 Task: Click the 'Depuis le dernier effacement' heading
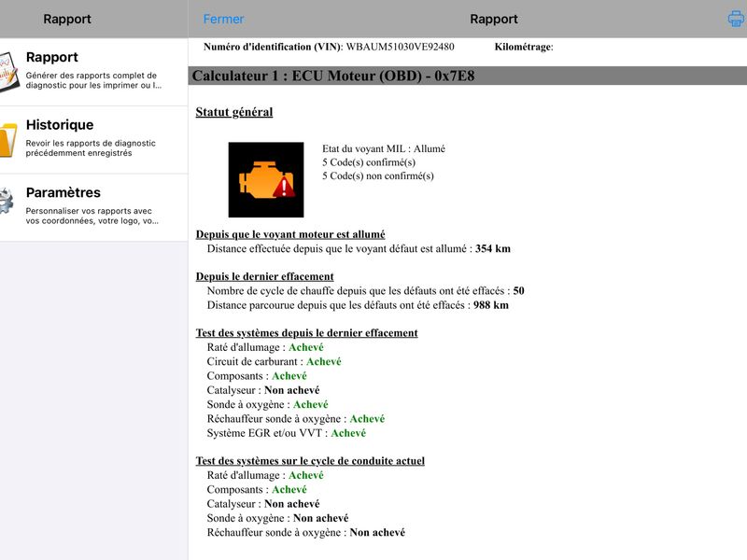pyautogui.click(x=264, y=276)
